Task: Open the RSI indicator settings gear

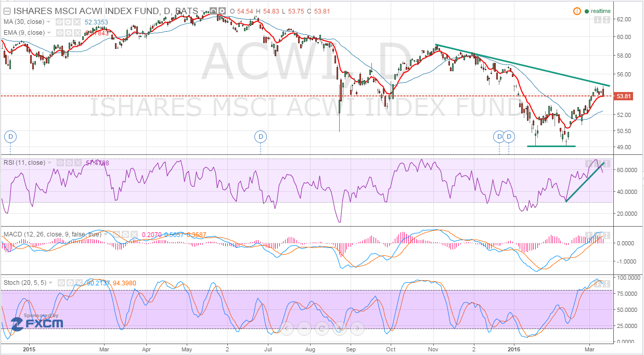Action: (x=69, y=163)
